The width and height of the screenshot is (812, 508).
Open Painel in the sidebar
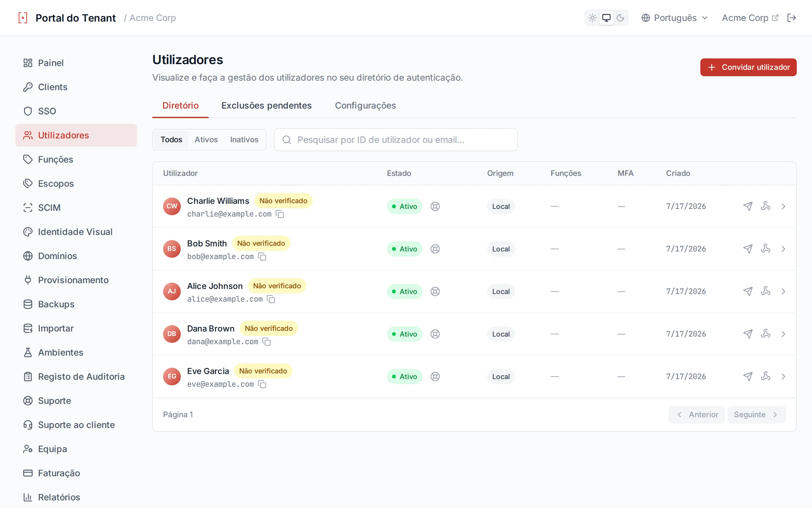(x=76, y=63)
